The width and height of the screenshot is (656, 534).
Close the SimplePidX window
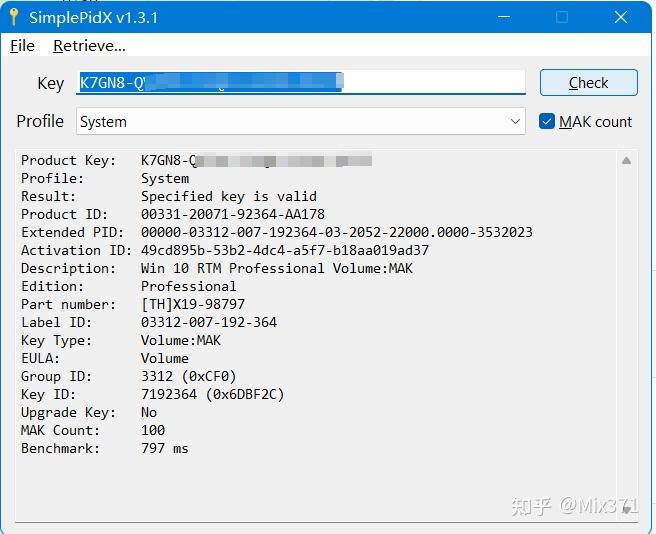(x=621, y=18)
